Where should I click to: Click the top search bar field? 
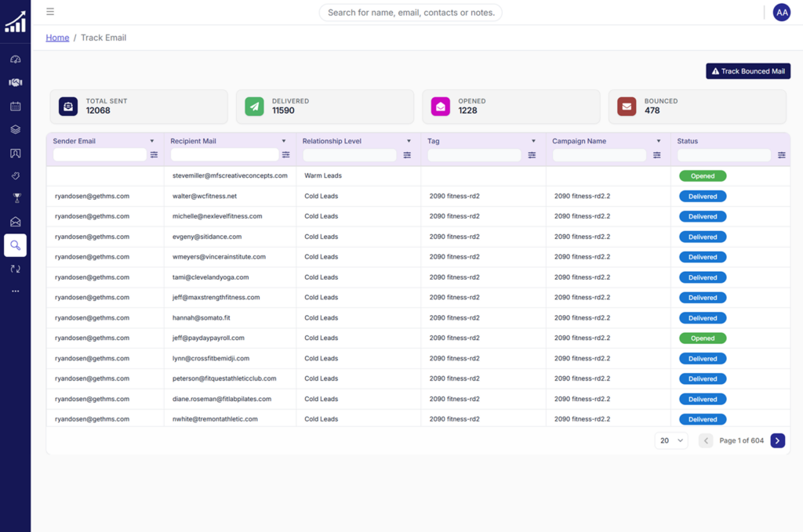(410, 13)
